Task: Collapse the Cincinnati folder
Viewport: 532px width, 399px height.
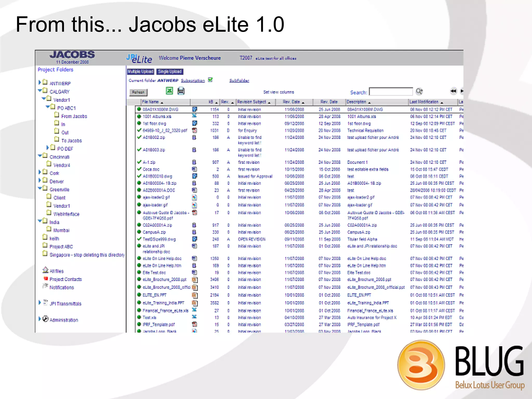Action: coord(40,156)
